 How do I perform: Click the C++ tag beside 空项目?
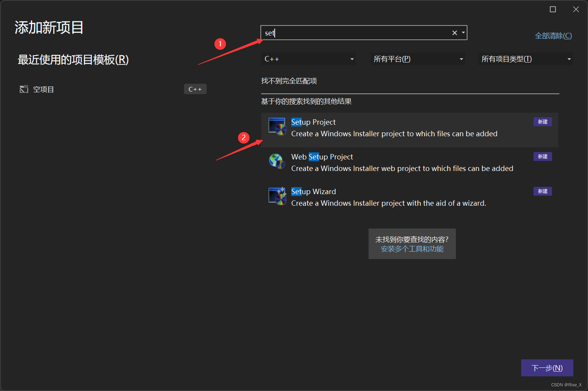pos(195,89)
